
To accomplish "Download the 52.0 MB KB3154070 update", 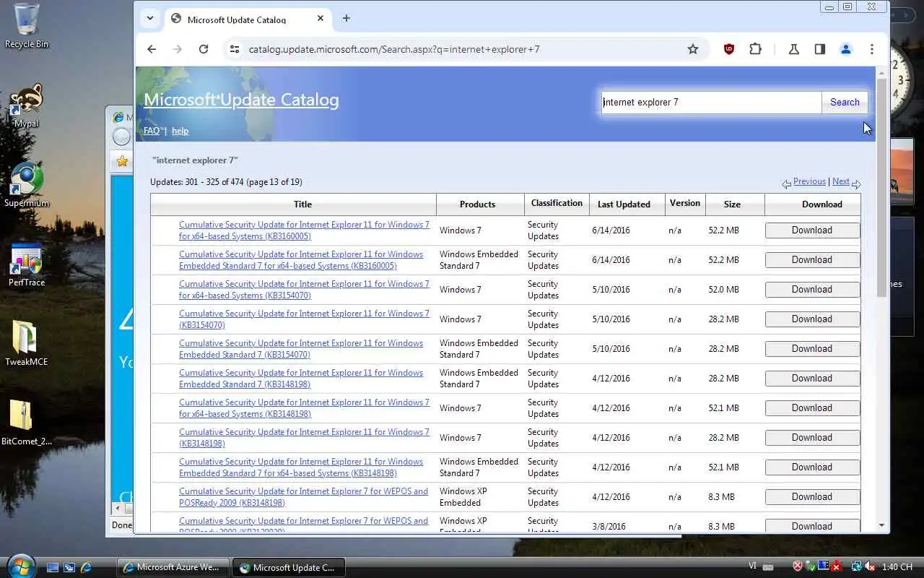I will 812,290.
